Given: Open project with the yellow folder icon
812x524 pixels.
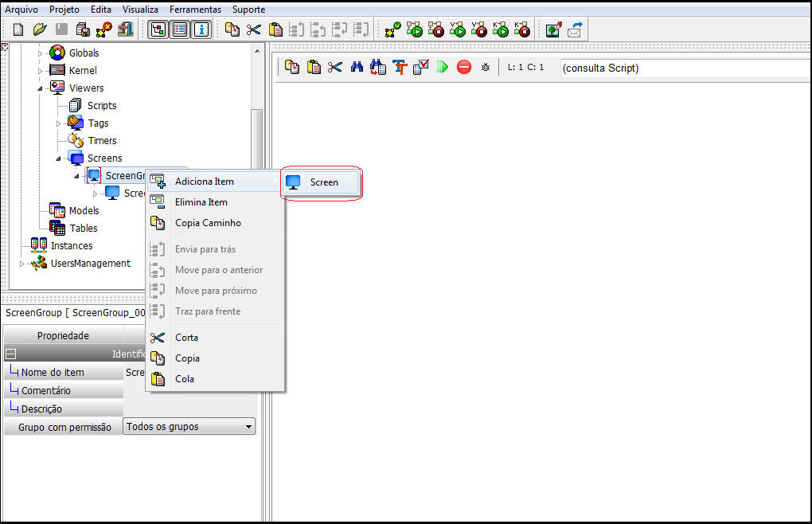Looking at the screenshot, I should pos(40,29).
